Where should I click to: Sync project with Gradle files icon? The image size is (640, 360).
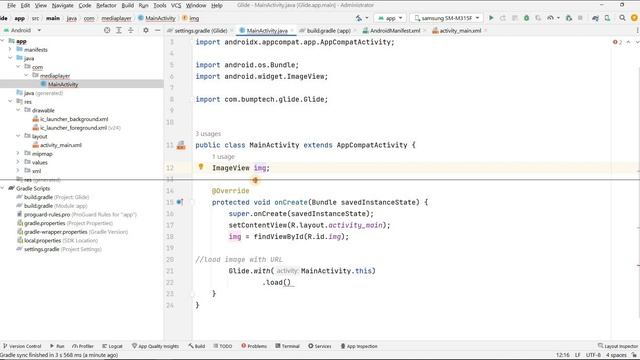[x=596, y=18]
